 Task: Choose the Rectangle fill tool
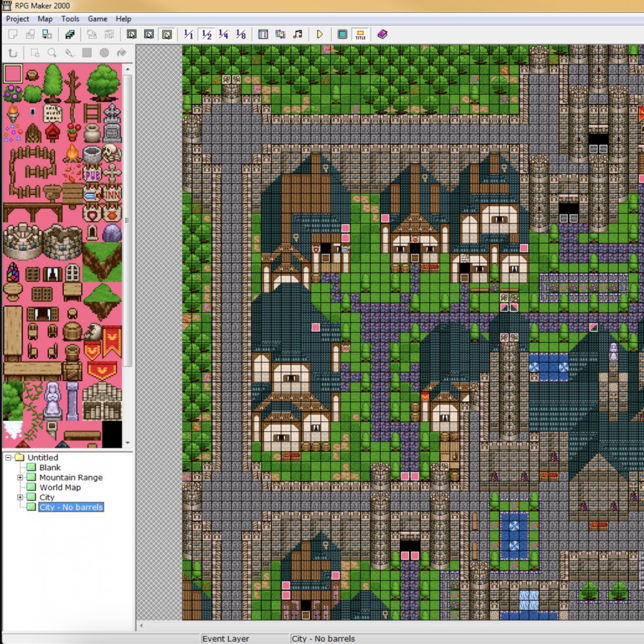(87, 53)
